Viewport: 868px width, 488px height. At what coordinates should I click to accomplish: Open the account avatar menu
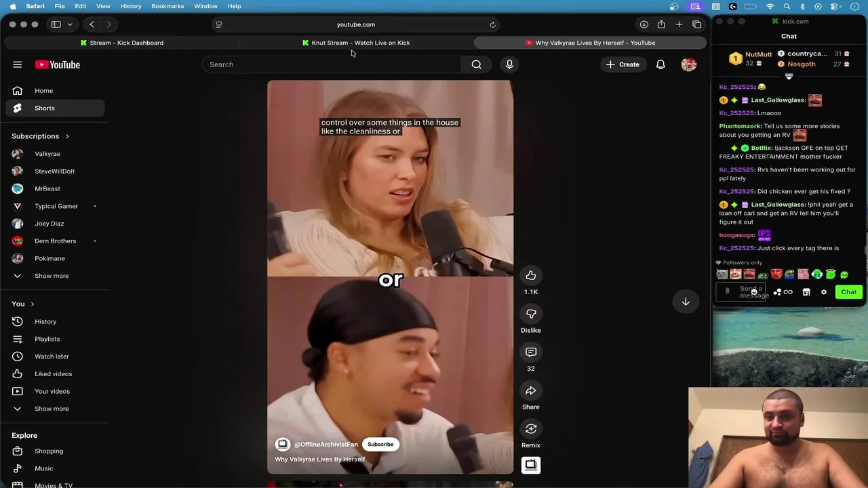pos(689,64)
